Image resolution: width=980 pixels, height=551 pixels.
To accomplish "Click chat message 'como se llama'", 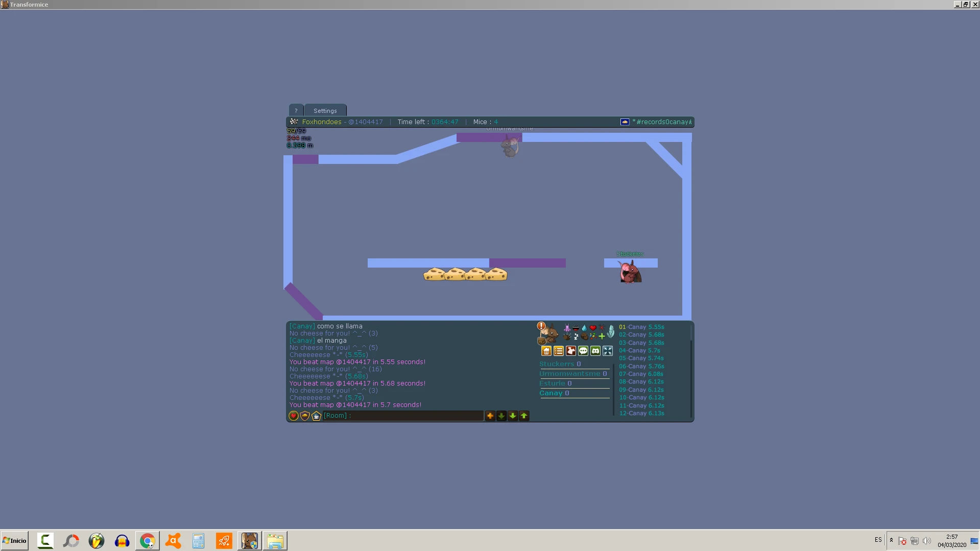I will click(340, 326).
